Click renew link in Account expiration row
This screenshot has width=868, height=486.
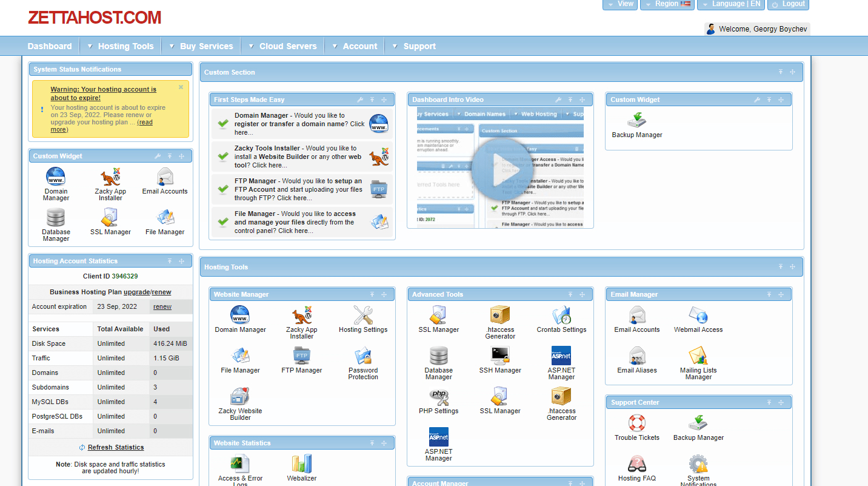(x=162, y=306)
